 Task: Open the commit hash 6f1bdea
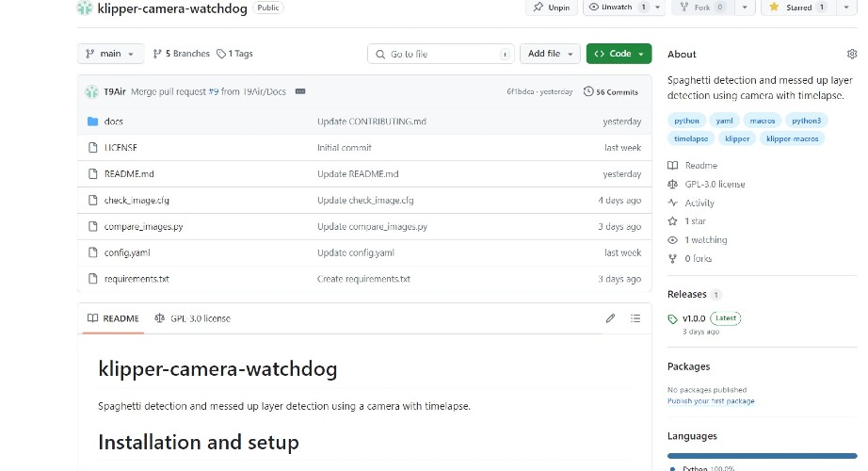pyautogui.click(x=520, y=92)
